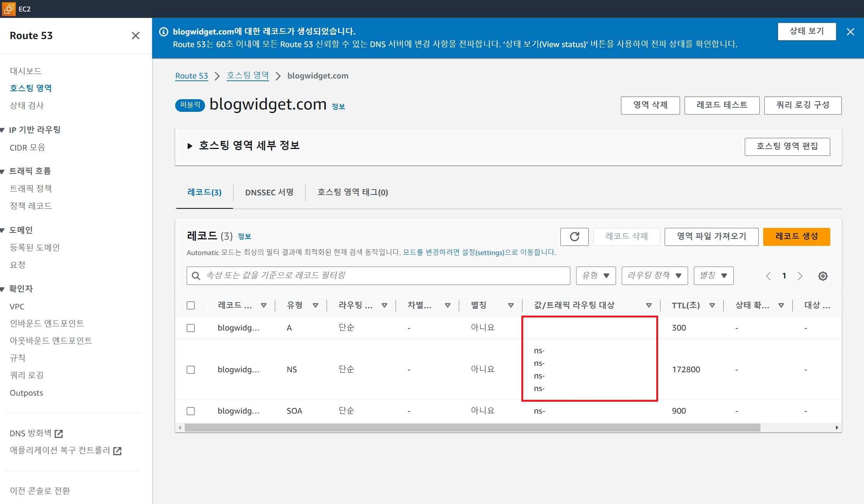Click the orange 레코드 생성 button
The height and width of the screenshot is (504, 864).
[796, 237]
